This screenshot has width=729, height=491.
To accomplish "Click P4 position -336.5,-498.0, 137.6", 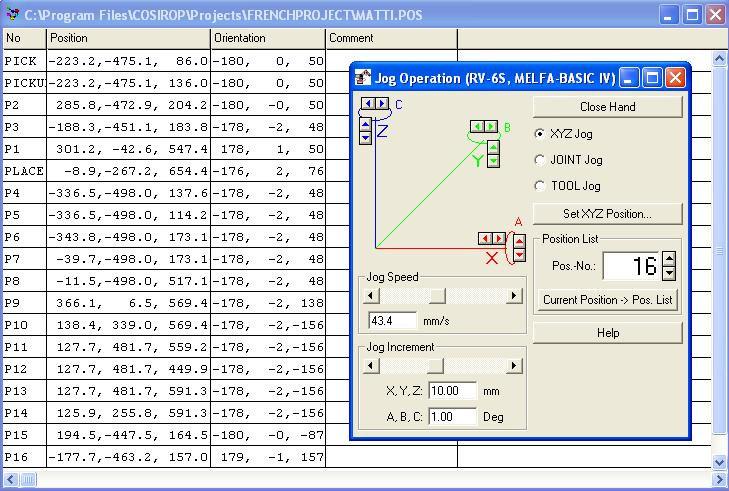I will pos(128,193).
